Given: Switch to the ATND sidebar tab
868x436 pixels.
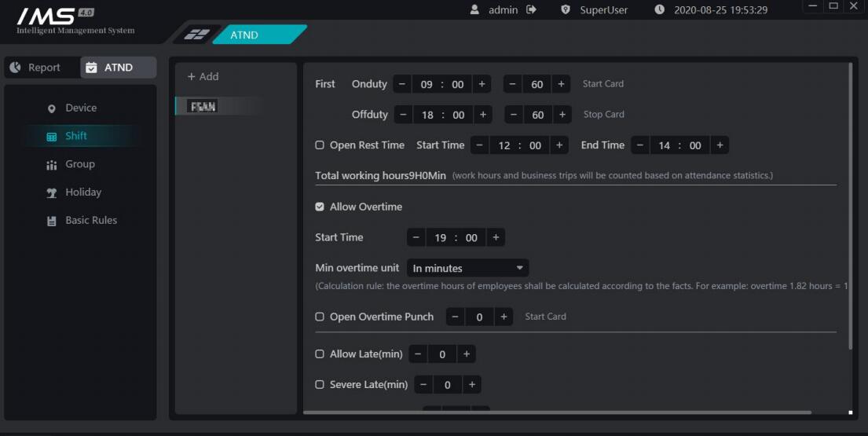Looking at the screenshot, I should point(119,68).
